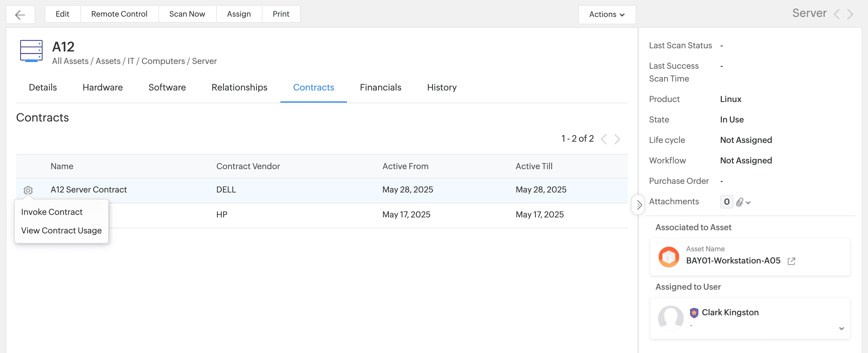Viewport: 868px width, 353px height.
Task: Switch to the Financials tab
Action: (381, 88)
